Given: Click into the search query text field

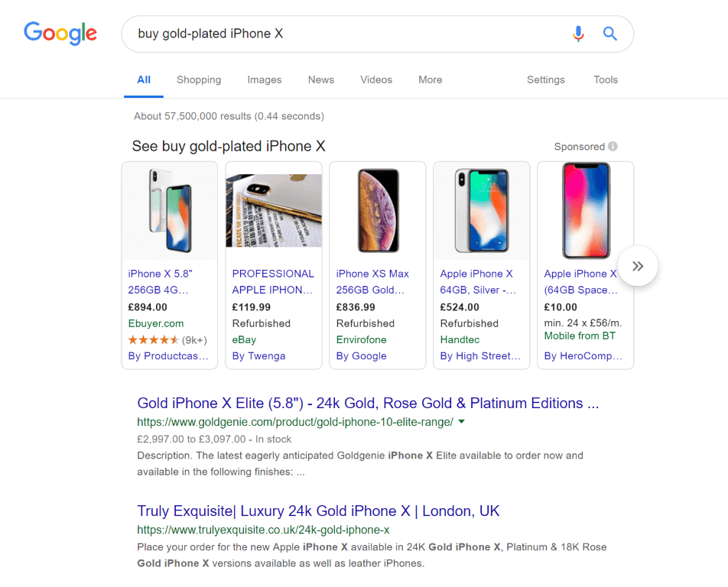Looking at the screenshot, I should tap(344, 34).
